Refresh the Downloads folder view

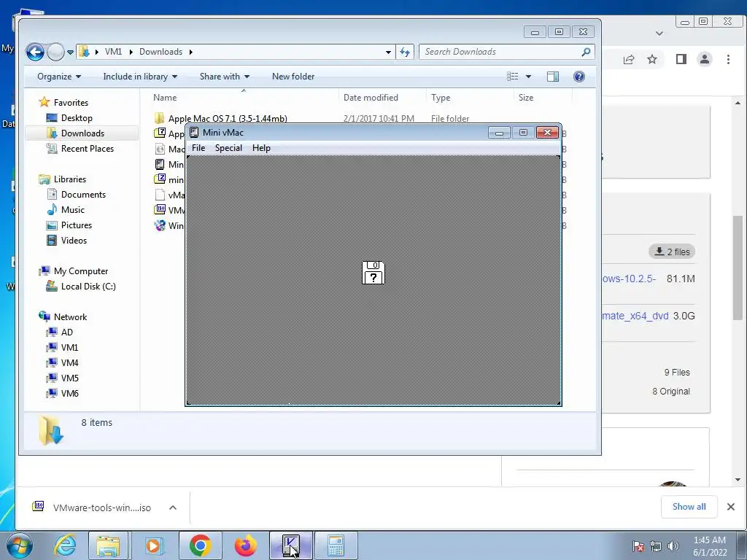(405, 52)
